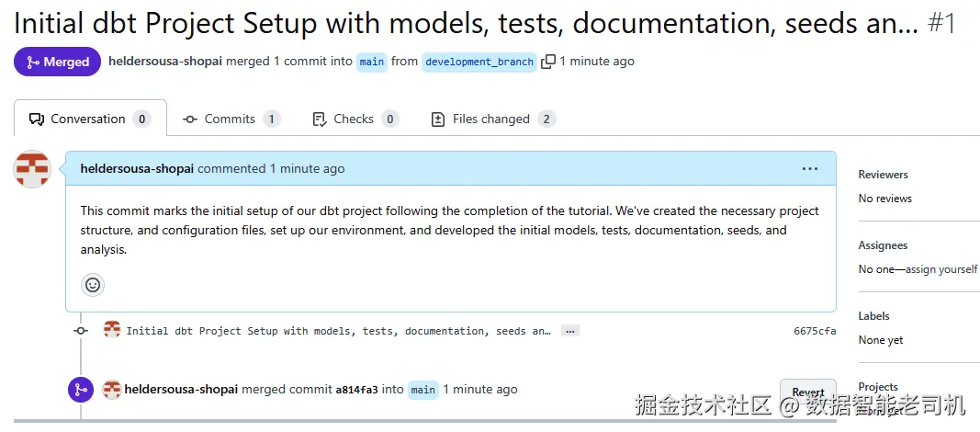980x432 pixels.
Task: Add emoji reaction with smiley icon
Action: pyautogui.click(x=93, y=285)
